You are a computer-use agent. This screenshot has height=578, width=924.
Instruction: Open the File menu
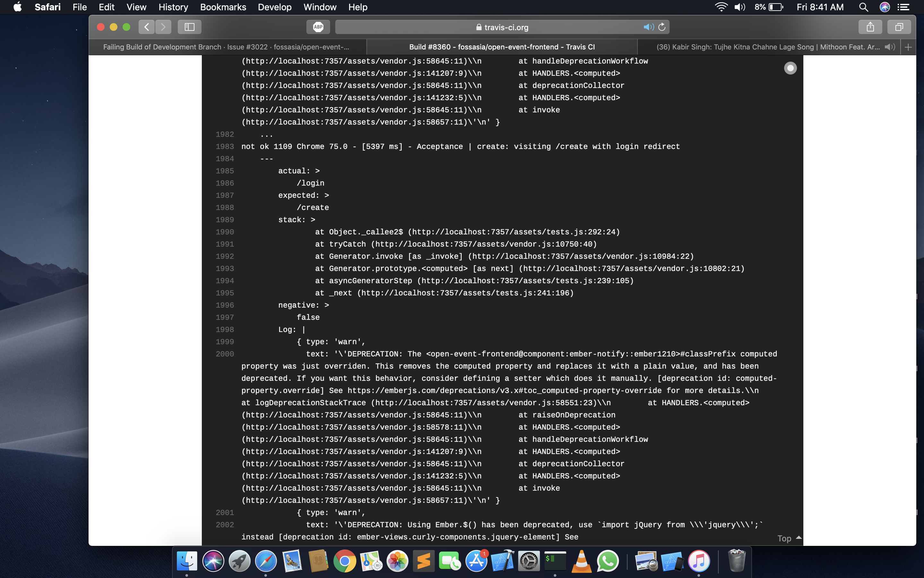[80, 7]
